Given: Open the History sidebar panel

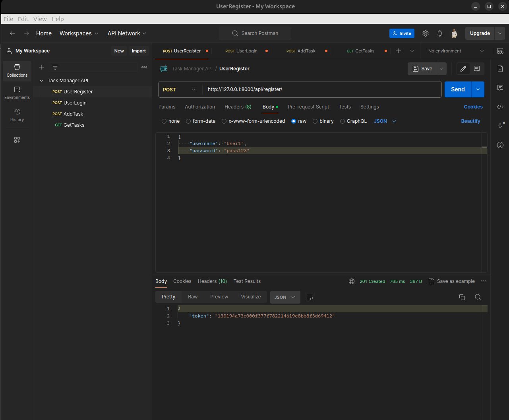Looking at the screenshot, I should 17,115.
